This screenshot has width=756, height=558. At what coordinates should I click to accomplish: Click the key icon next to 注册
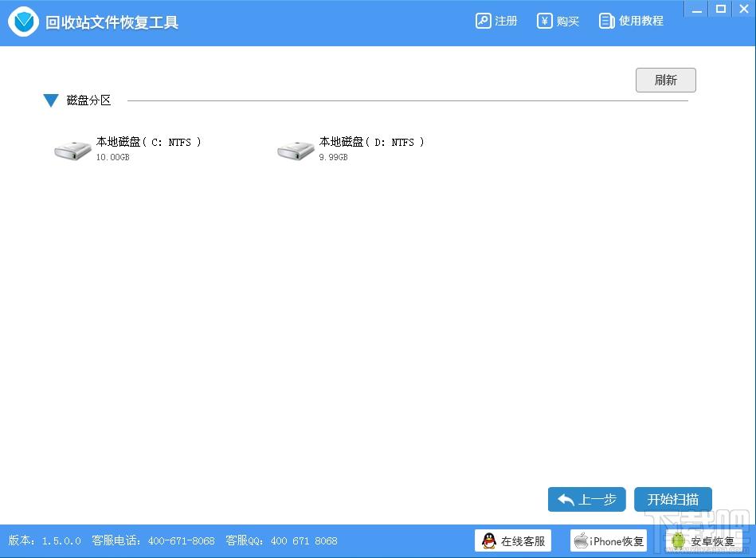(x=483, y=22)
